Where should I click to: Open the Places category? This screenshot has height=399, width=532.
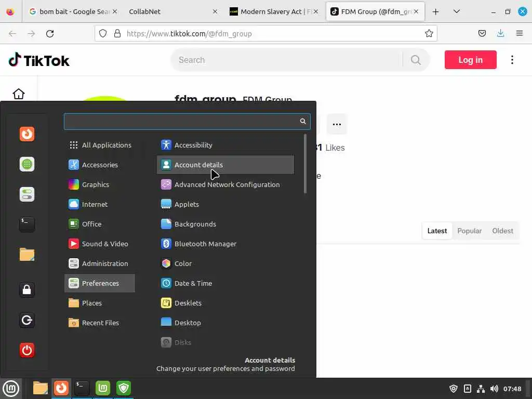tap(100, 303)
